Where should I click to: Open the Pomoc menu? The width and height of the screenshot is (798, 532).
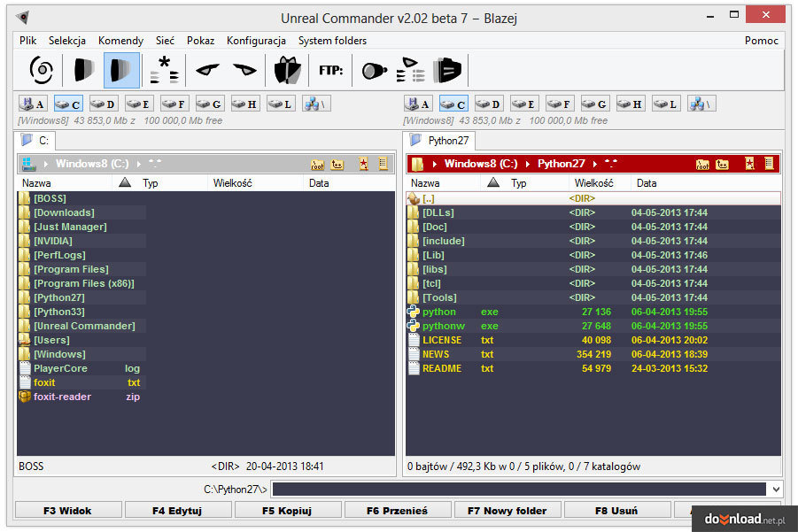[x=762, y=40]
